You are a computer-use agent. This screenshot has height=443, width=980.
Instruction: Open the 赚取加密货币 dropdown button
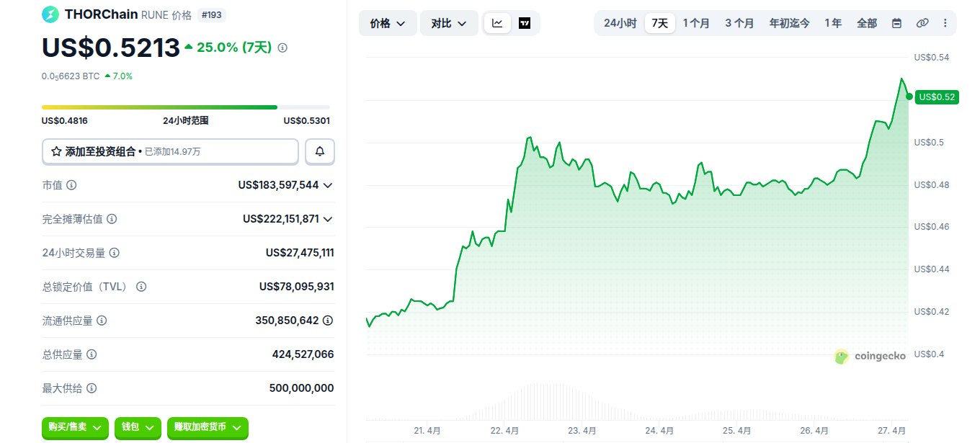[x=208, y=427]
